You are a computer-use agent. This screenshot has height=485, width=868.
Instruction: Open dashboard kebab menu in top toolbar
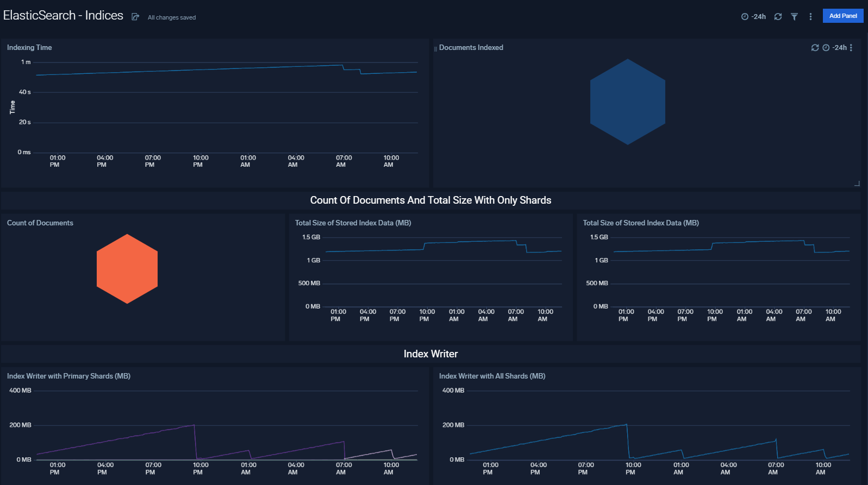(810, 17)
